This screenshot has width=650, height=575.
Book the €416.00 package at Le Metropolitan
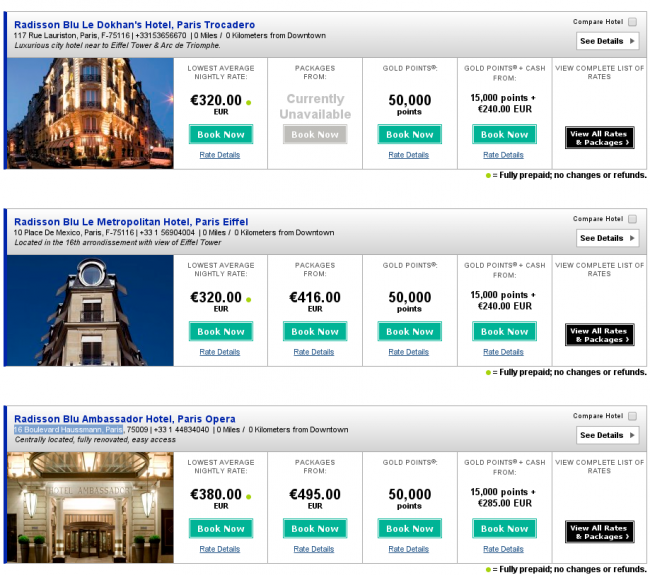pos(315,331)
